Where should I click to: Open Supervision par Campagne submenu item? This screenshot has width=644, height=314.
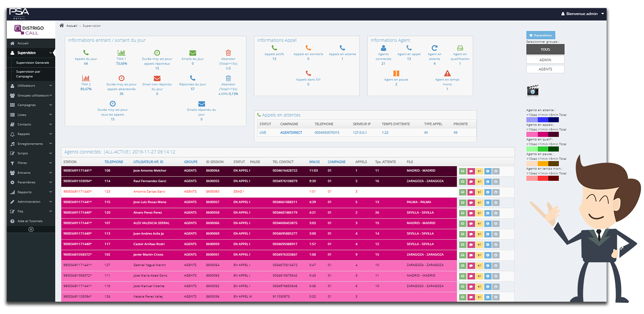[28, 74]
